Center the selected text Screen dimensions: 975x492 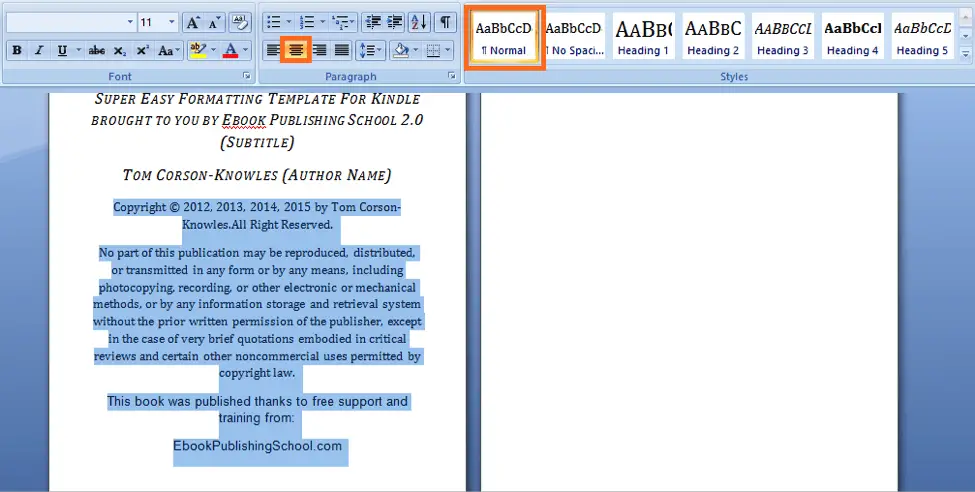pyautogui.click(x=296, y=50)
